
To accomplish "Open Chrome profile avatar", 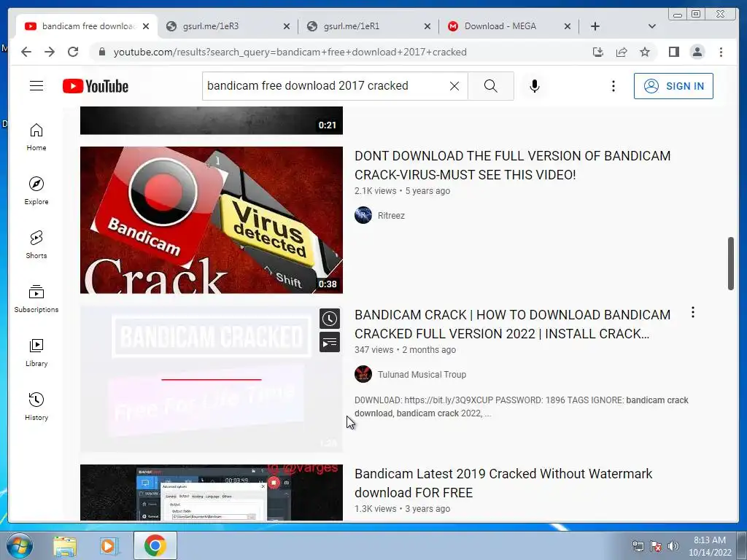I will click(x=697, y=52).
